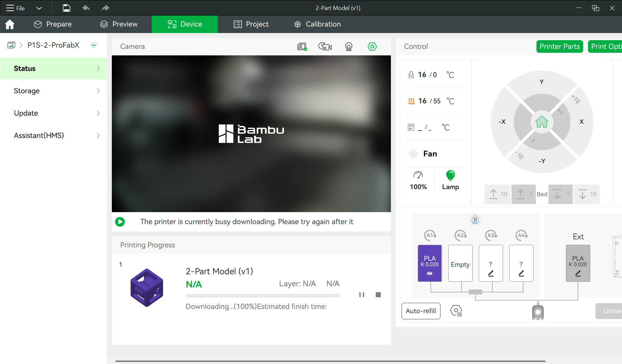This screenshot has height=364, width=622.
Task: Select unknown filament slot A4
Action: [521, 263]
